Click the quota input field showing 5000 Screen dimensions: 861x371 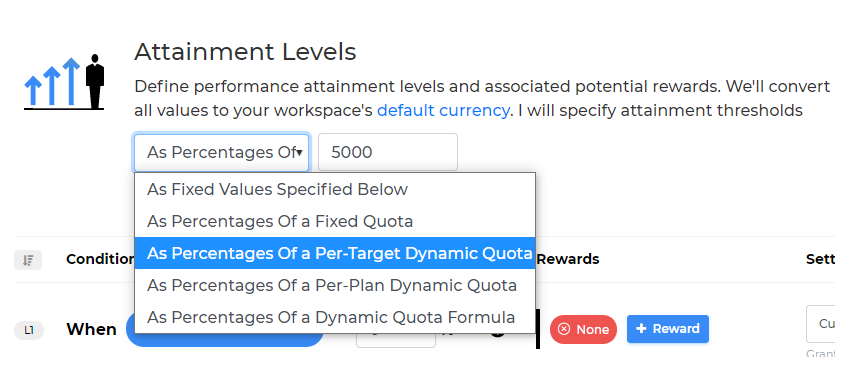coord(388,152)
